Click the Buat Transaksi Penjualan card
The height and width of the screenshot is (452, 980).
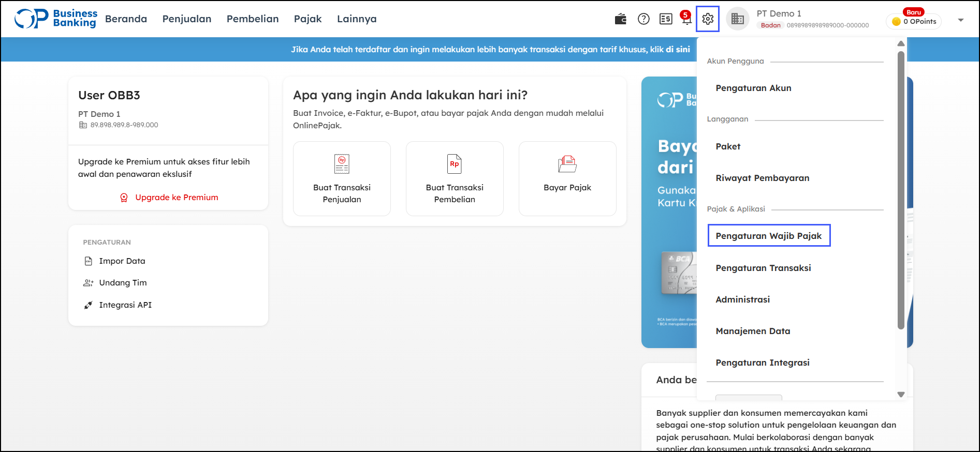(x=342, y=178)
